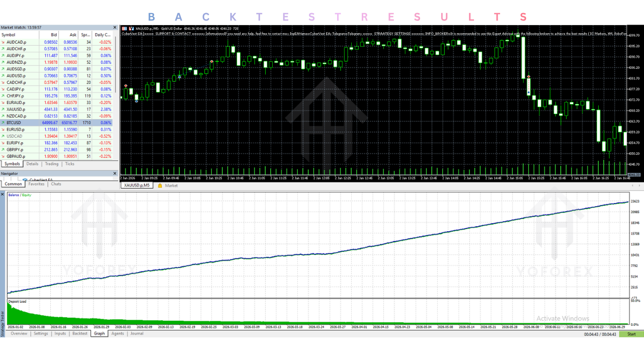Screen dimensions: 644x362
Task: Start the backtest with the Start button
Action: click(631, 334)
